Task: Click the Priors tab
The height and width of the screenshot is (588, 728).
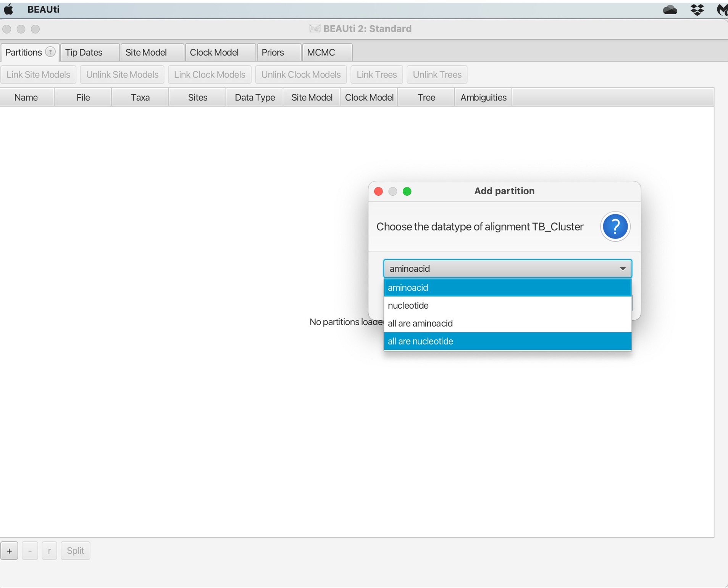Action: (x=273, y=52)
